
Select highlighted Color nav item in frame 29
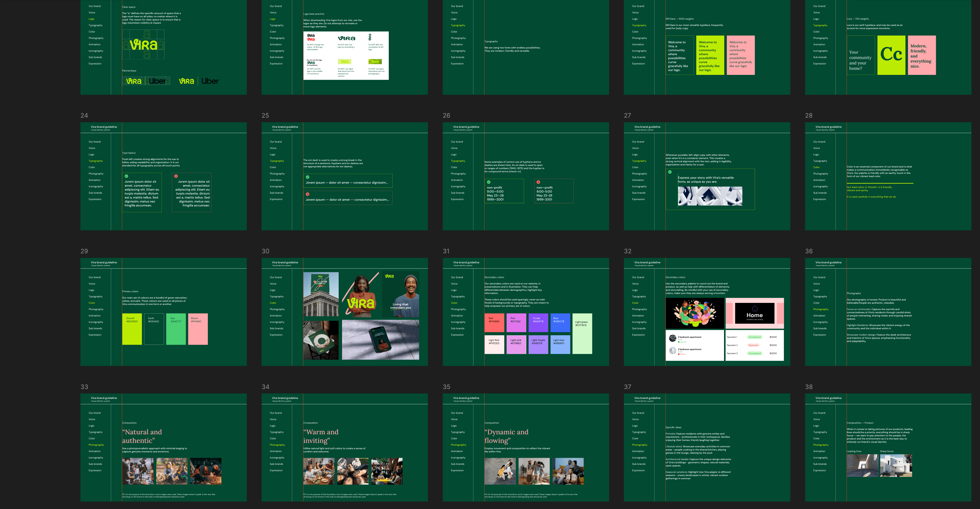[92, 303]
